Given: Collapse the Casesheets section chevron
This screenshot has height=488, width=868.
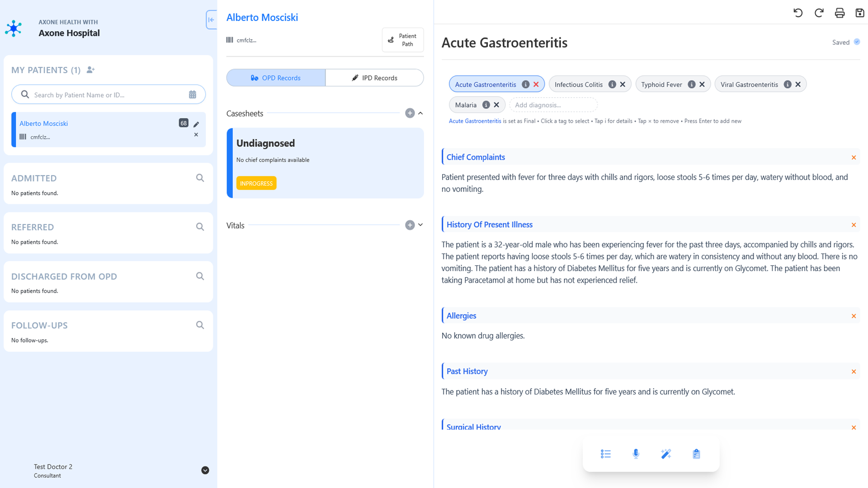Looking at the screenshot, I should pos(420,113).
